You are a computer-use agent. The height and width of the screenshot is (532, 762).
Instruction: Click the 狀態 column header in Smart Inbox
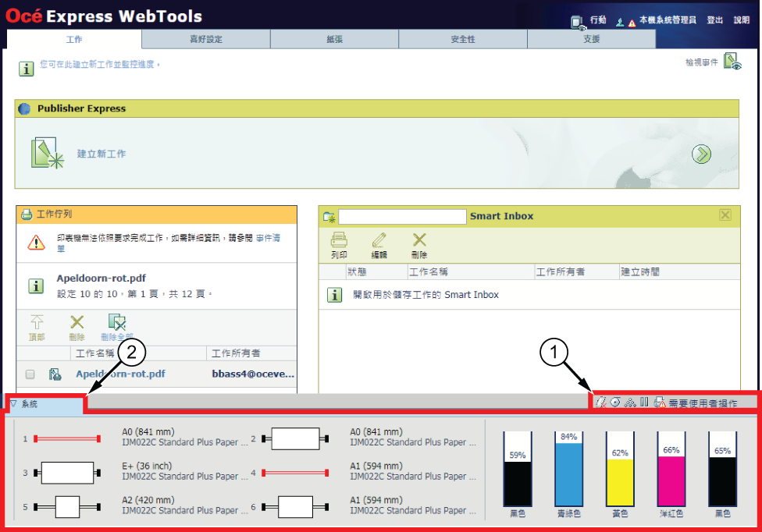[376, 271]
